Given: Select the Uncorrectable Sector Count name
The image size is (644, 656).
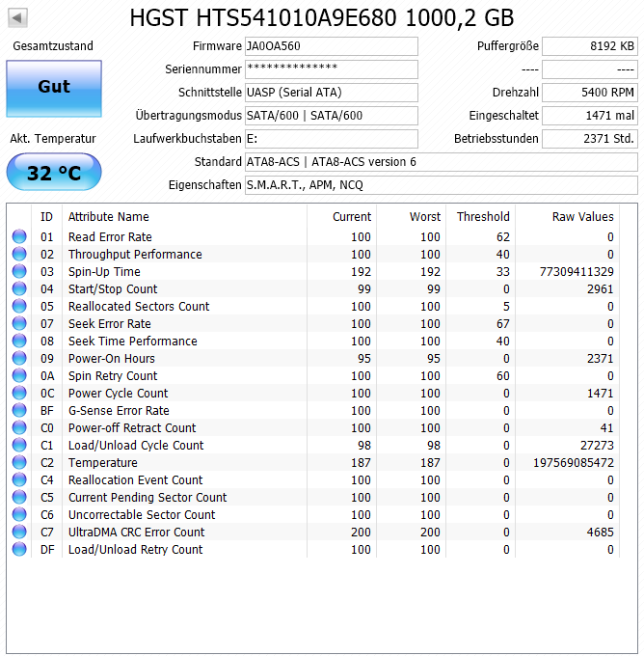Looking at the screenshot, I should [142, 514].
